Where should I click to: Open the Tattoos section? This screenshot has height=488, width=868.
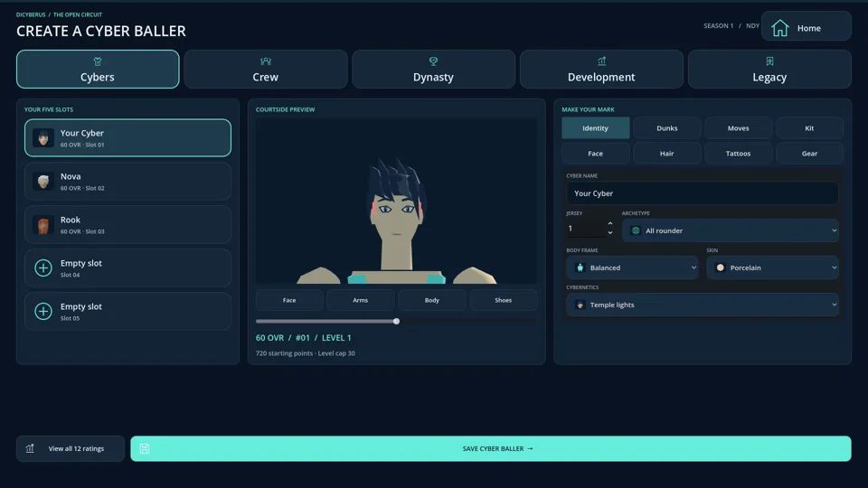point(738,154)
